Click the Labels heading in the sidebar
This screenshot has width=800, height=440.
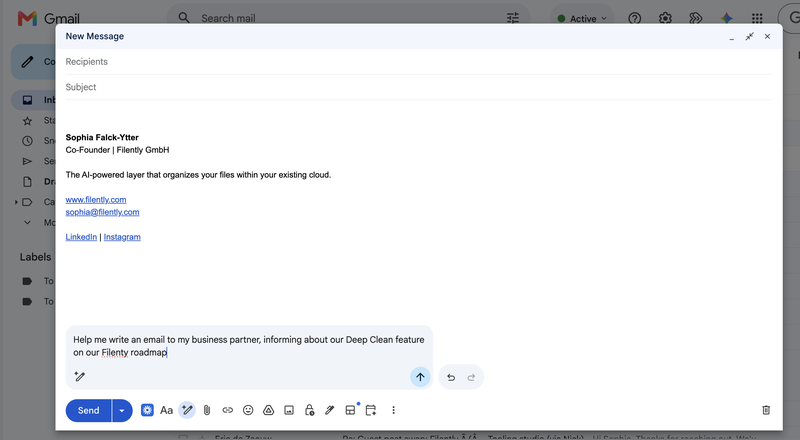point(35,257)
